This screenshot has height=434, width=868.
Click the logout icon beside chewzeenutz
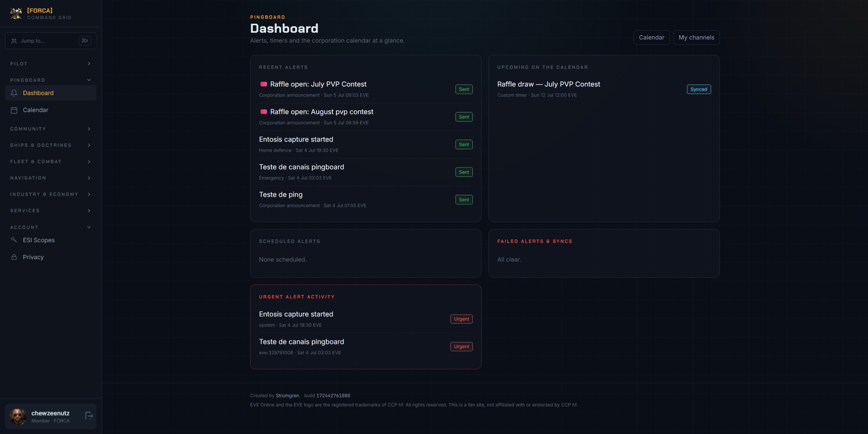pos(88,416)
